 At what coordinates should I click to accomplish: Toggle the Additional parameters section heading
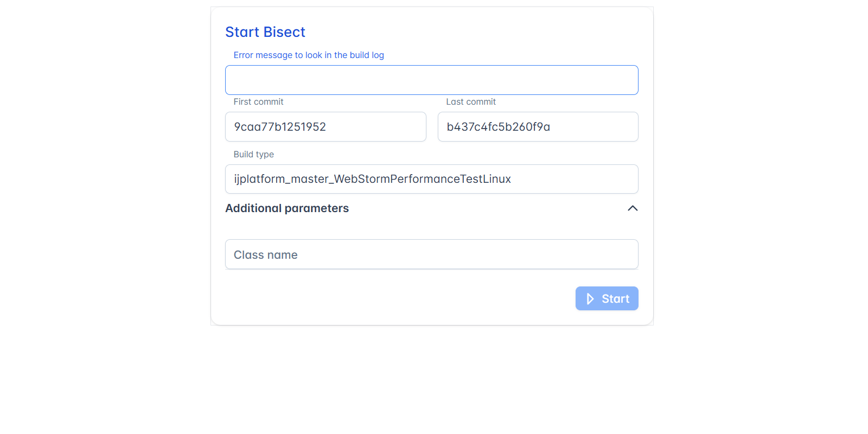pos(287,208)
